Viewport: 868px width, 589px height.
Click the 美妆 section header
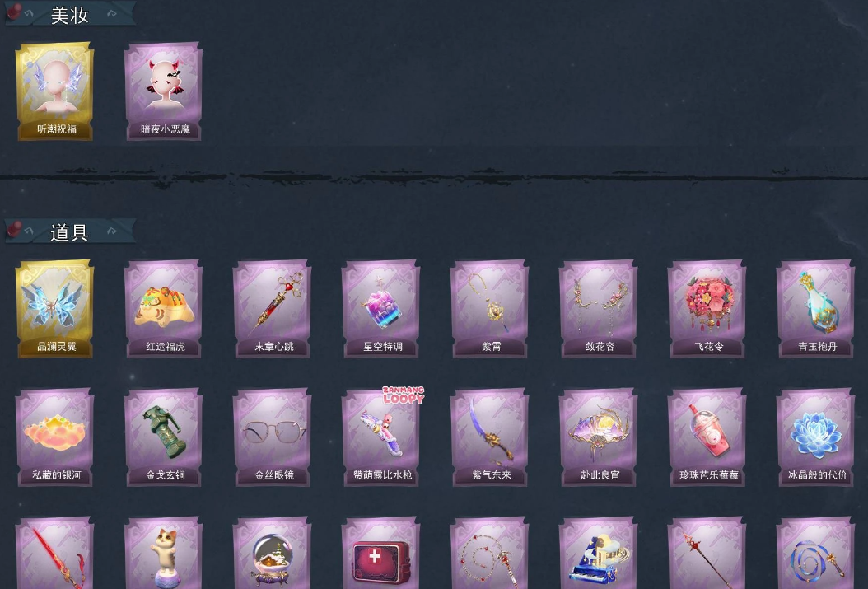click(x=70, y=14)
